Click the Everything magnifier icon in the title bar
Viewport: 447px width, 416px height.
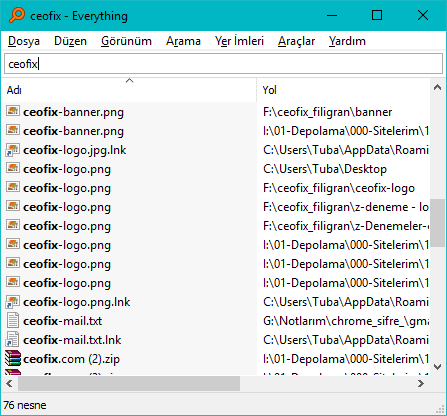17,15
